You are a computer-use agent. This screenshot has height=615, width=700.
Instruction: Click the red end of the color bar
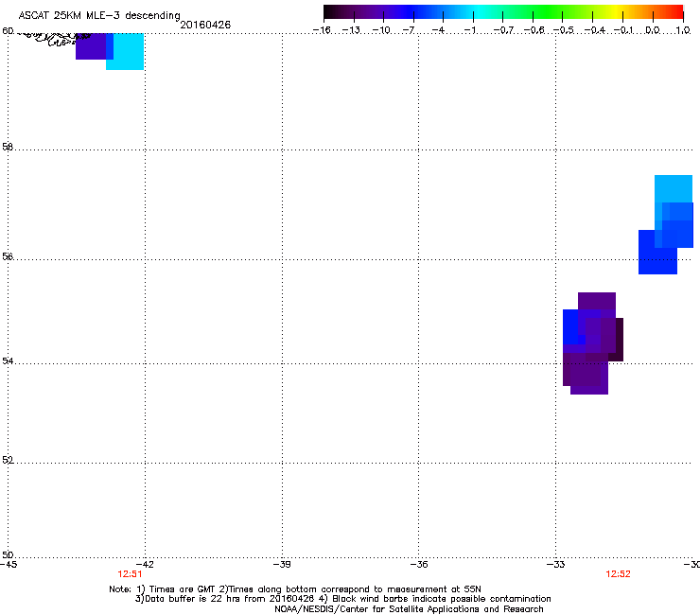(676, 12)
